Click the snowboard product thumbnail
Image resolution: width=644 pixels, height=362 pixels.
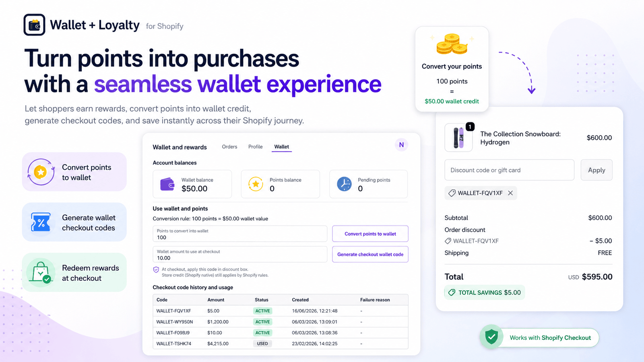tap(458, 138)
